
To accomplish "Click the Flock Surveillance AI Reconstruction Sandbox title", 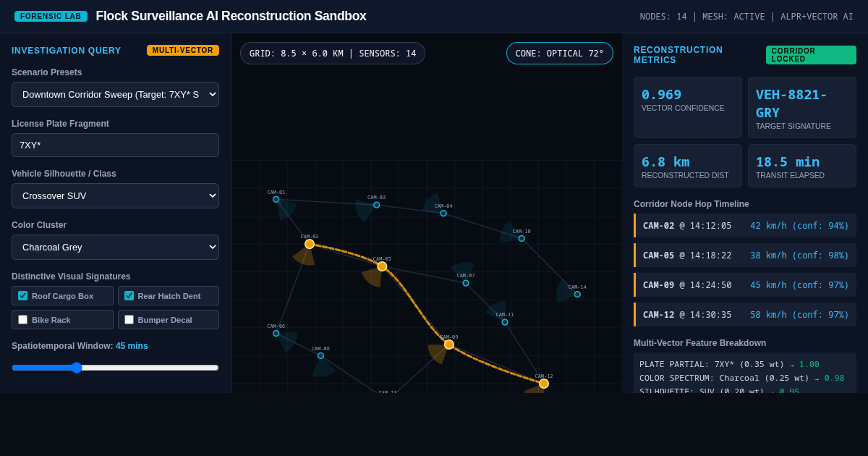I will coord(231,16).
